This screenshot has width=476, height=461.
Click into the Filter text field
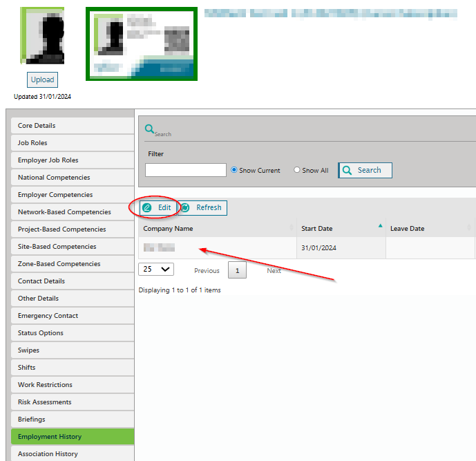tap(186, 170)
